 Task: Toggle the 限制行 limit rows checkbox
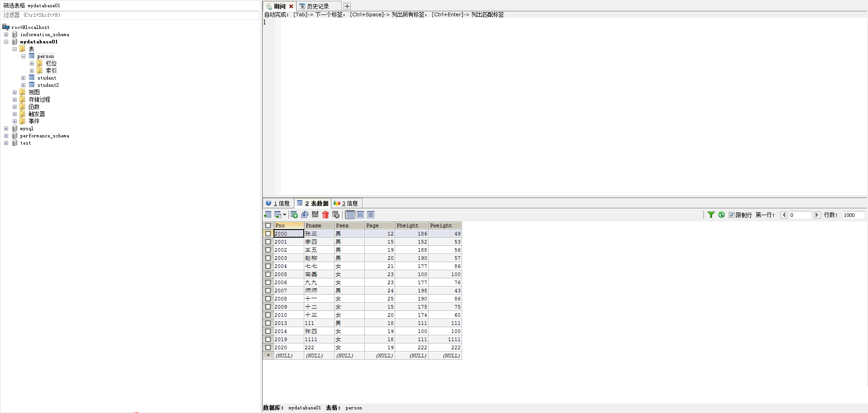point(731,215)
